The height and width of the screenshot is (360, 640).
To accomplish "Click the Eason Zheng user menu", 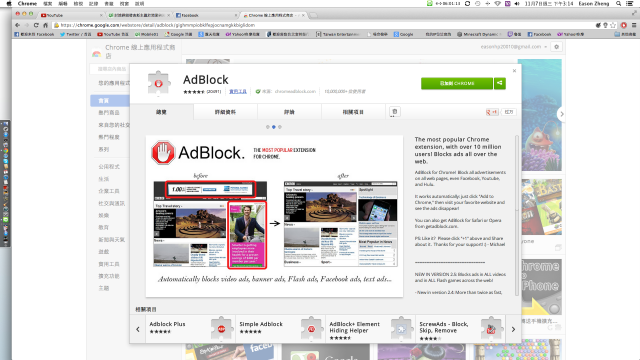I will (x=594, y=3).
